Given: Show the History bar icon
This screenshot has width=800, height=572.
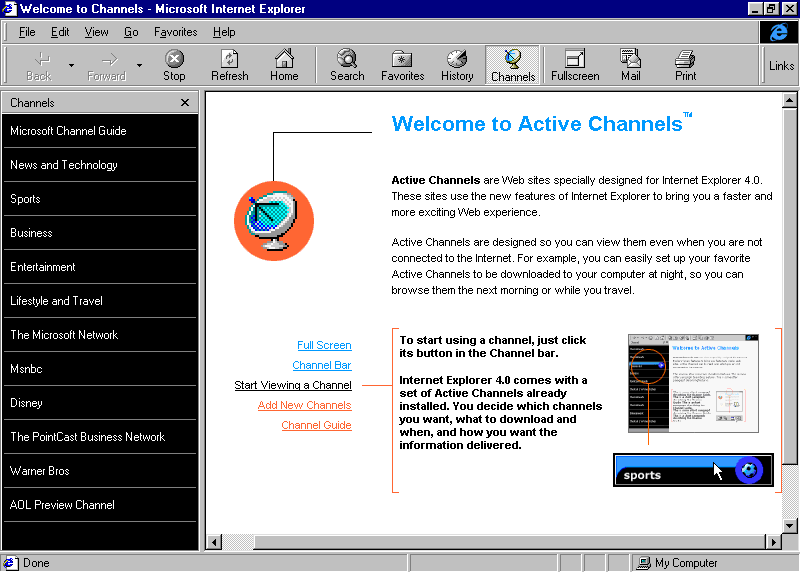Looking at the screenshot, I should pos(457,59).
